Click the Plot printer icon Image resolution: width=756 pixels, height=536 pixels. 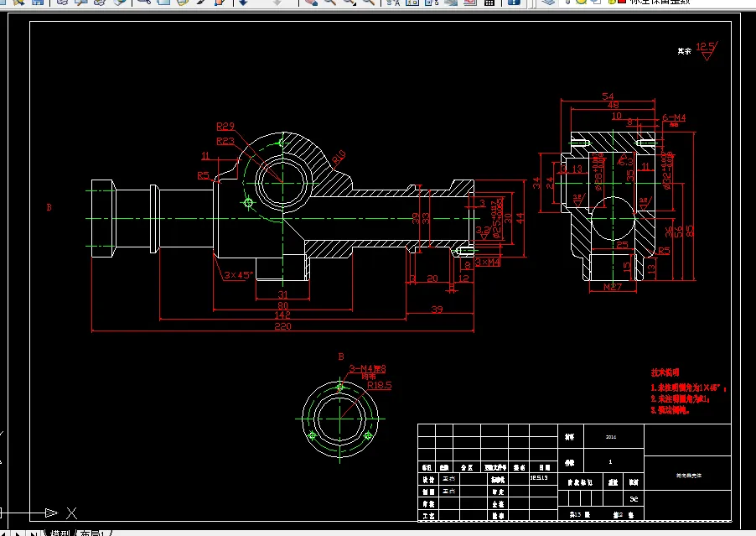coord(62,2)
